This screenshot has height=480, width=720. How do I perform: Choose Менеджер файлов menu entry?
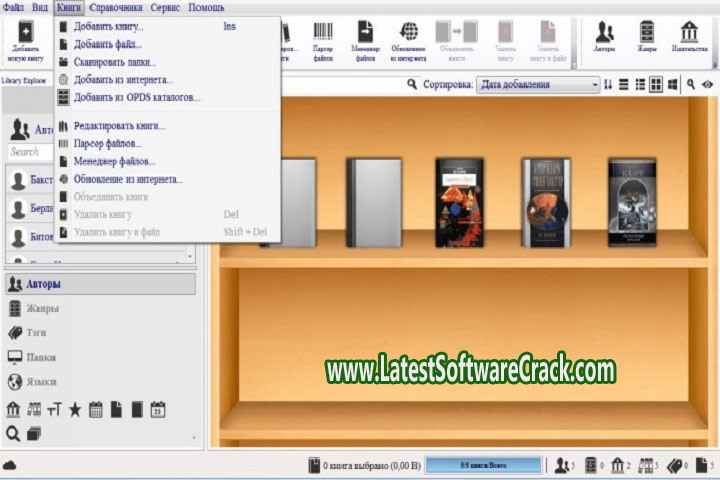click(168, 161)
